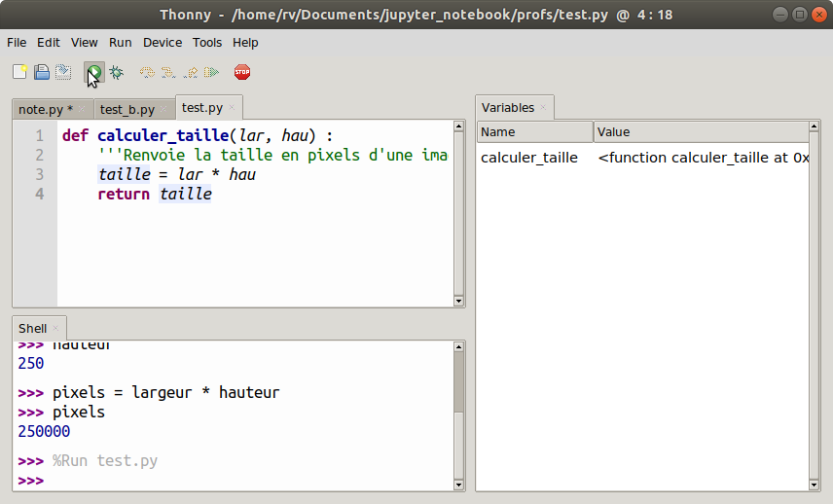This screenshot has height=504, width=833.
Task: Stop the backend with red STOP icon
Action: tap(242, 72)
